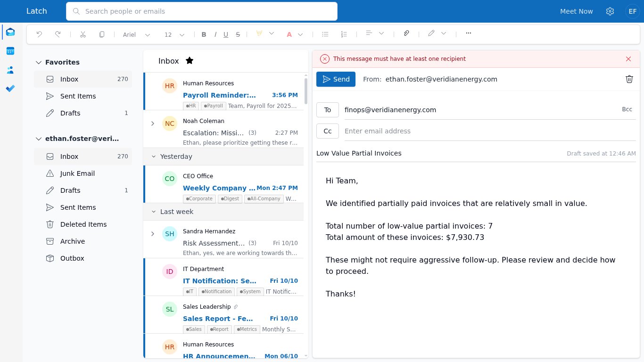Click the scissors cut icon
This screenshot has height=362, width=644.
pos(83,34)
